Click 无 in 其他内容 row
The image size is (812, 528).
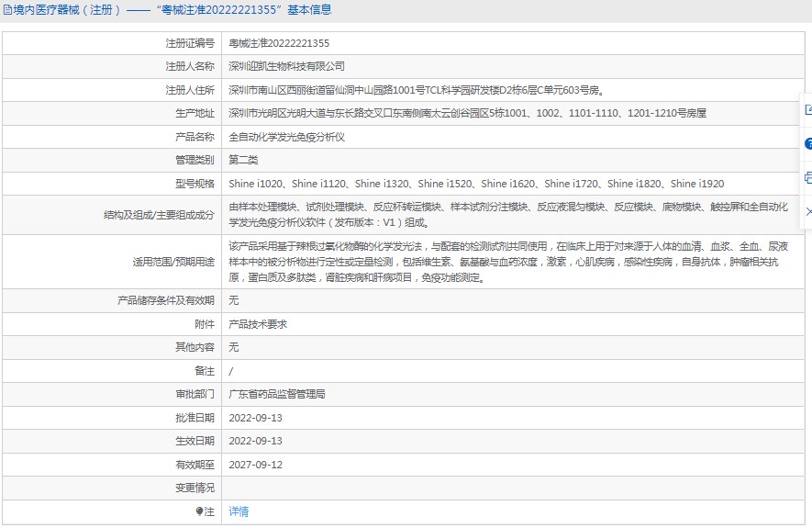pos(234,347)
